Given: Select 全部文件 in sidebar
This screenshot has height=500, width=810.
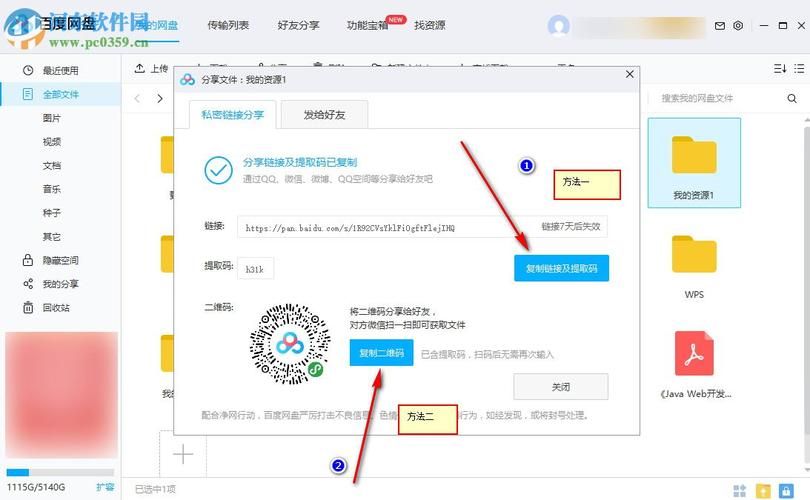Looking at the screenshot, I should pos(60,95).
